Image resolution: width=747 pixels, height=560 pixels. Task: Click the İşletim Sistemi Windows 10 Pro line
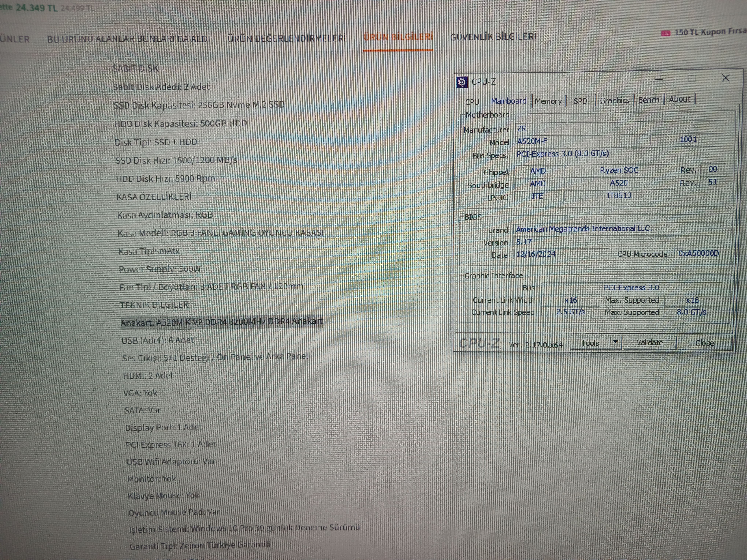click(x=244, y=528)
